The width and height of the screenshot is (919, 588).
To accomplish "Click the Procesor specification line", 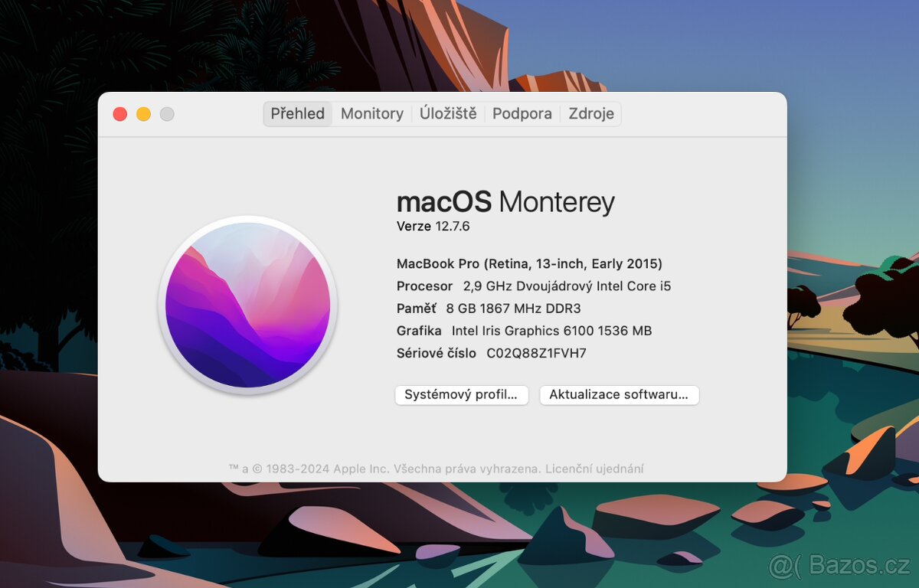I will click(534, 286).
